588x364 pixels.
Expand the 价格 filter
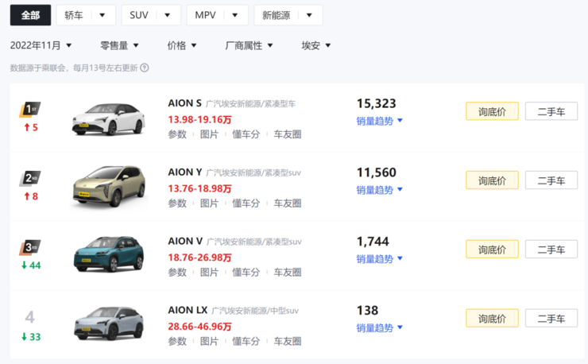pos(182,45)
